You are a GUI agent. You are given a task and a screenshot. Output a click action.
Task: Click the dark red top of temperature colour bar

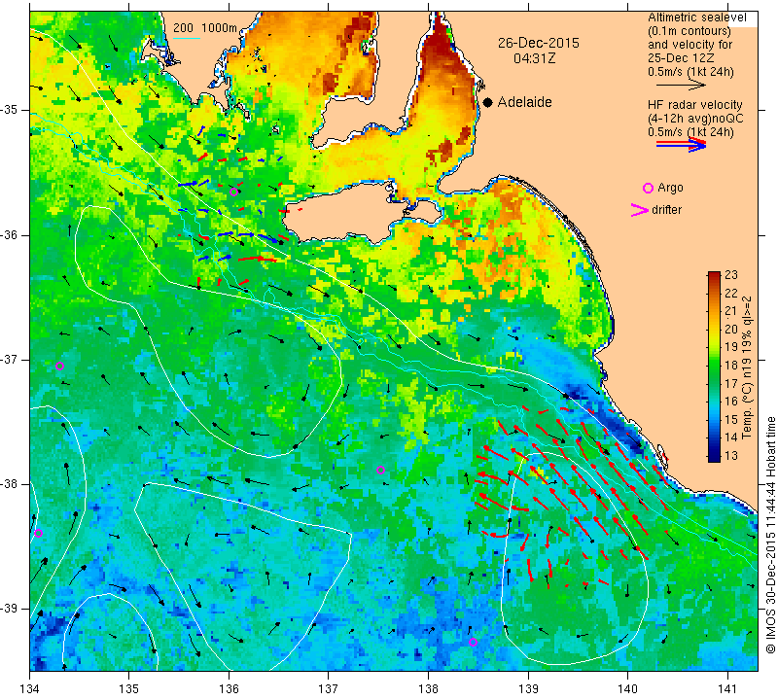coord(714,275)
